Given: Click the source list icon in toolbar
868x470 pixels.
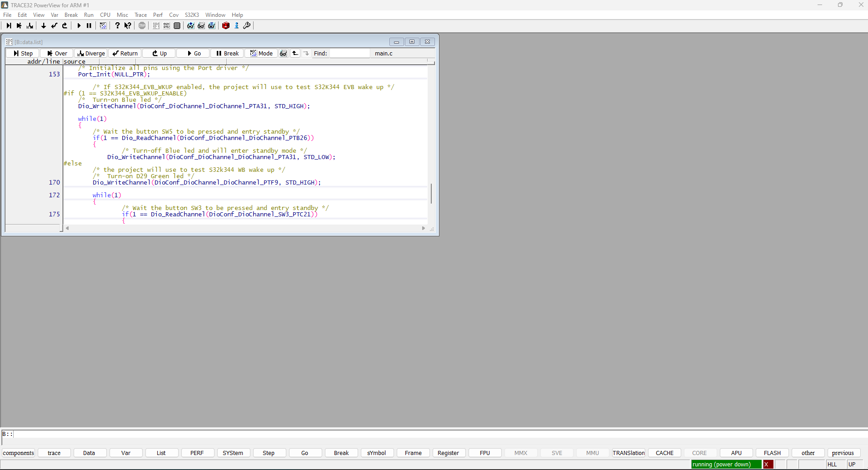Looking at the screenshot, I should 156,25.
